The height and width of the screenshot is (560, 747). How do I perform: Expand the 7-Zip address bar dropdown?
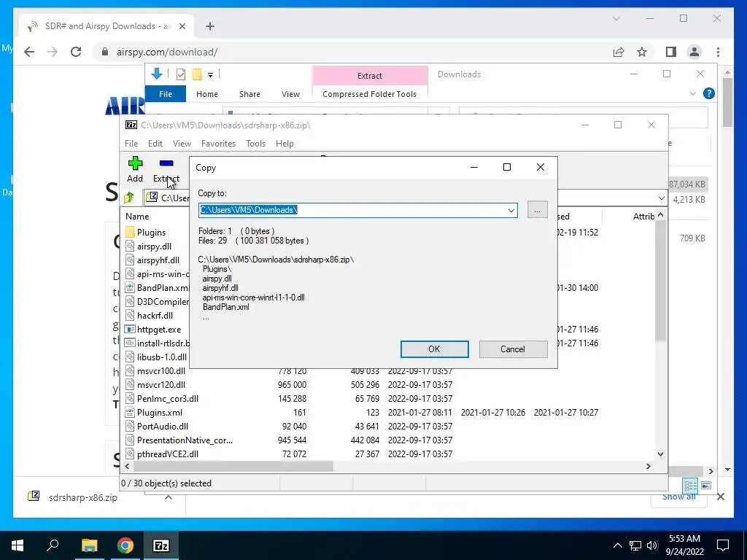661,198
